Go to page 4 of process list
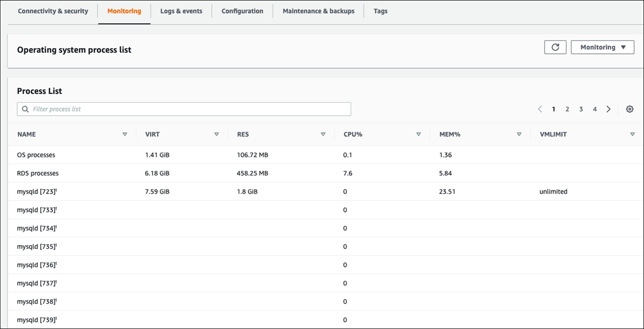This screenshot has width=644, height=329. pos(595,109)
